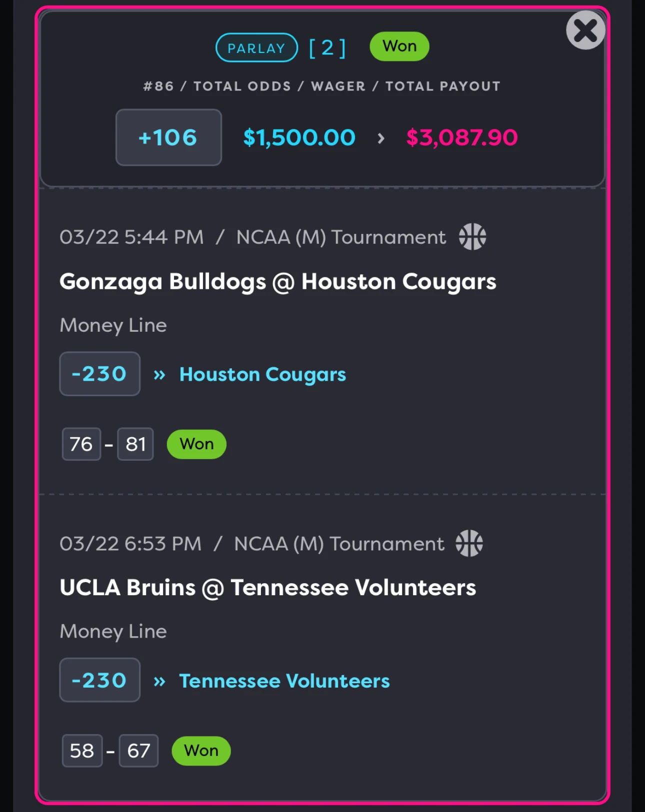
Task: Select the +106 total odds box
Action: [x=168, y=137]
